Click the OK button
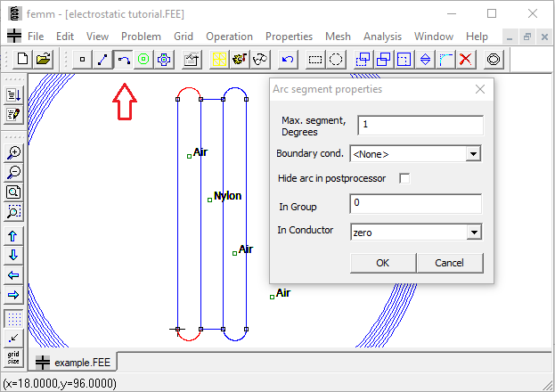The height and width of the screenshot is (392, 555). [x=382, y=263]
